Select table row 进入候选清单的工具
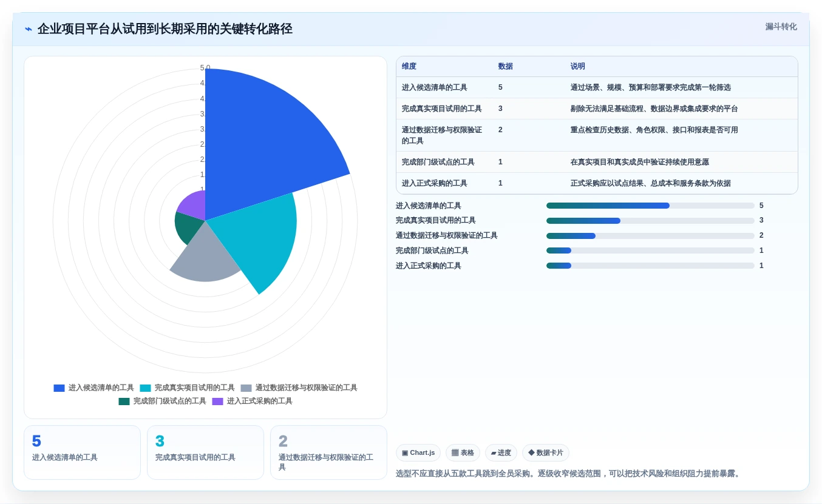 [597, 87]
